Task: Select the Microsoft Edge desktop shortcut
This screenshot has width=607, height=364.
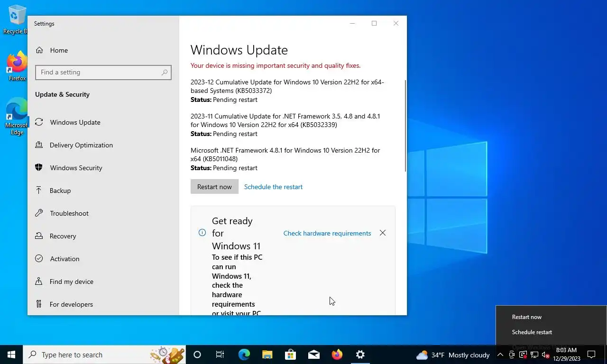Action: [17, 117]
